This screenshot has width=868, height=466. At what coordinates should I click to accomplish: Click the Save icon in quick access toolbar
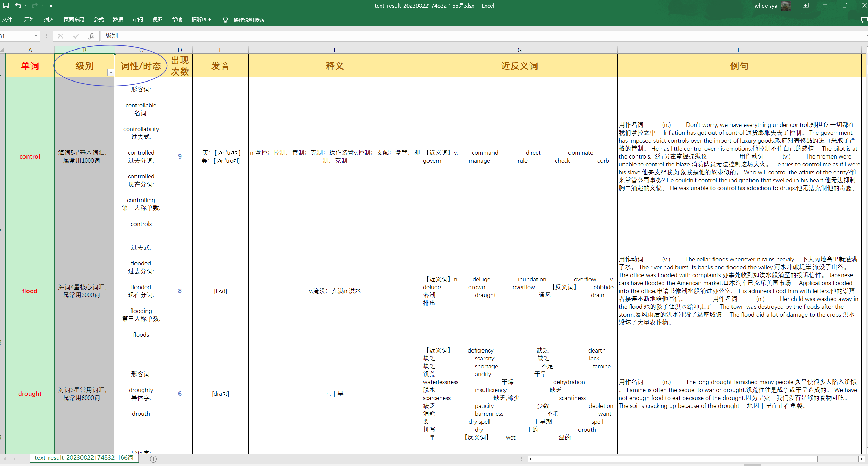pos(6,6)
